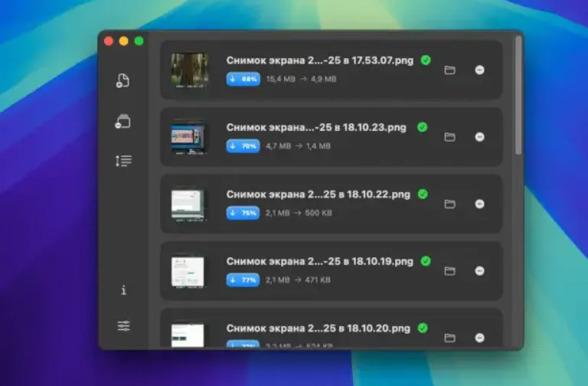588x386 pixels.
Task: Show 18.10.22.png file in folder
Action: coord(450,204)
